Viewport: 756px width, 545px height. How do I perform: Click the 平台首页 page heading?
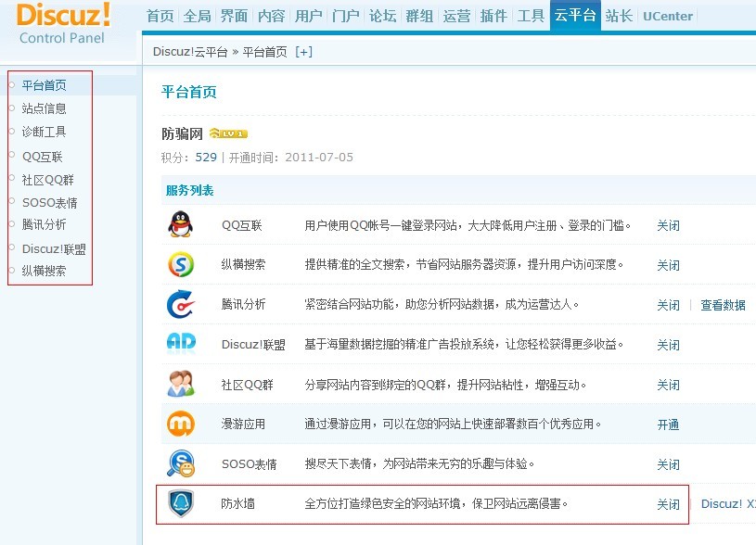tap(189, 92)
